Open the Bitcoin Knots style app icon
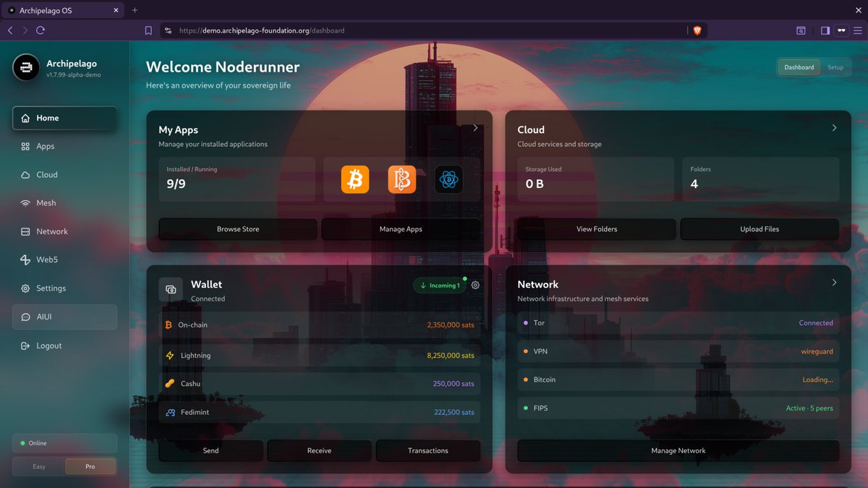Viewport: 868px width, 488px height. pyautogui.click(x=402, y=179)
